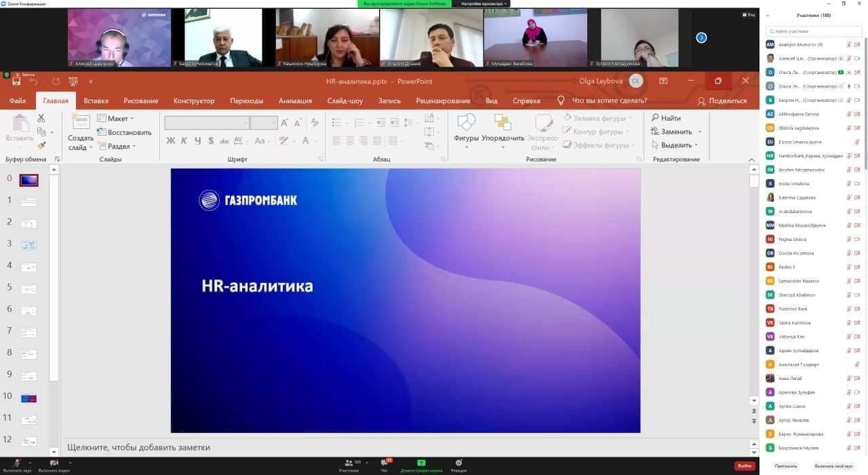Viewport: 868px width, 475px height.
Task: Click the Пригласить button in participants
Action: click(x=786, y=466)
